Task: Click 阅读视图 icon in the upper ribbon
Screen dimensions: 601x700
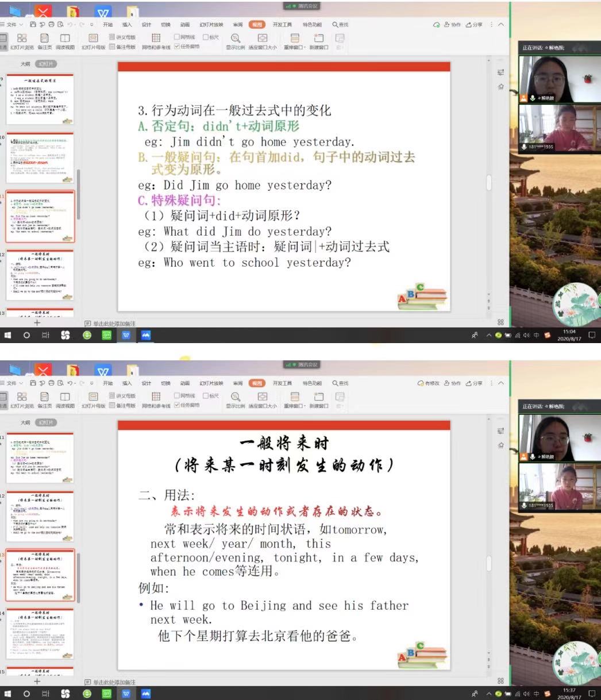Action: 65,39
